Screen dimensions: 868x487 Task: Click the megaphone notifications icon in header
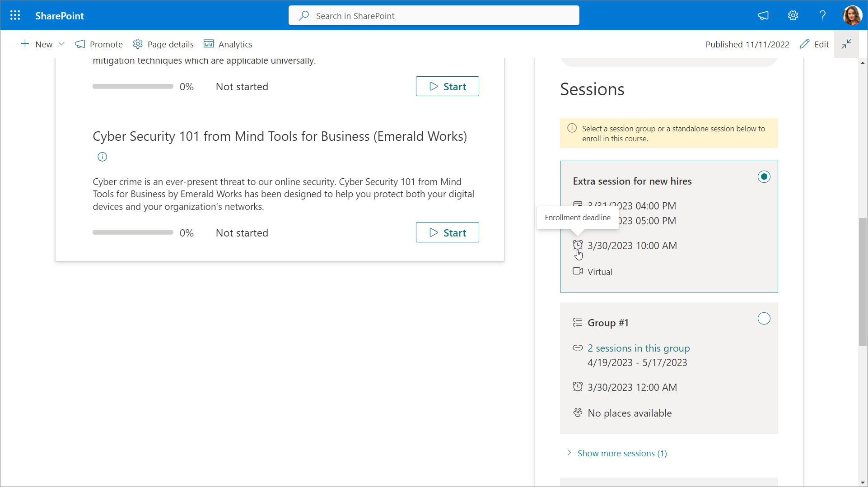(763, 16)
